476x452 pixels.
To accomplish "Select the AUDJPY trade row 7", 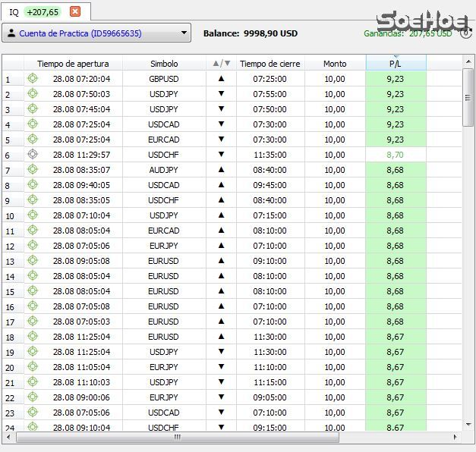I will pyautogui.click(x=164, y=169).
